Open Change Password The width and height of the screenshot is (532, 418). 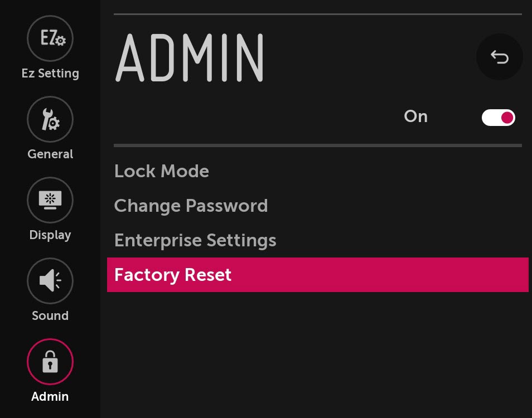point(191,206)
